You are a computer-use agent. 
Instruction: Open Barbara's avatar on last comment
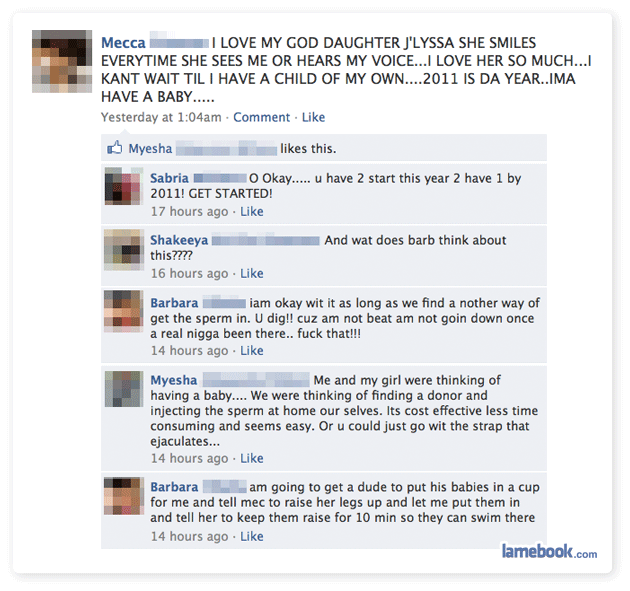click(124, 496)
